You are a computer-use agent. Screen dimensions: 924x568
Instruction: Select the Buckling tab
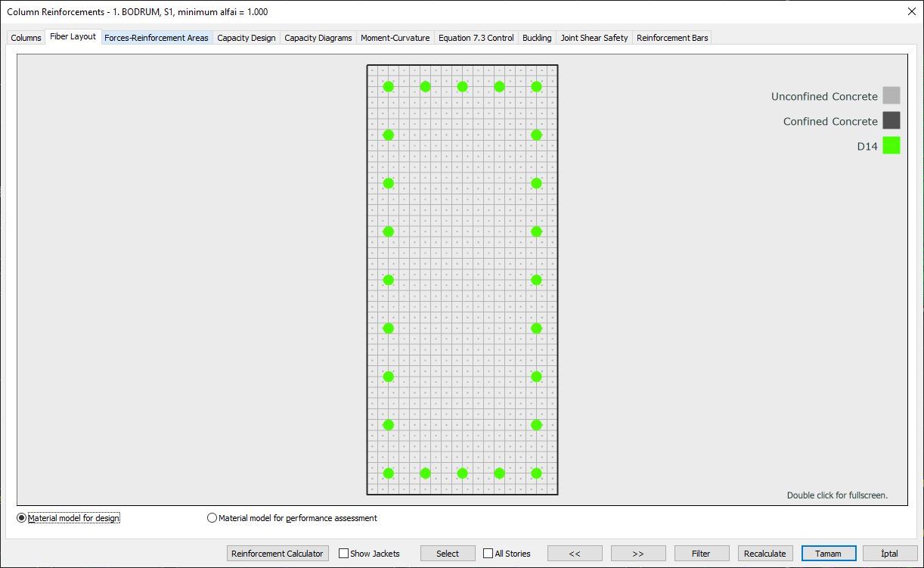coord(537,37)
